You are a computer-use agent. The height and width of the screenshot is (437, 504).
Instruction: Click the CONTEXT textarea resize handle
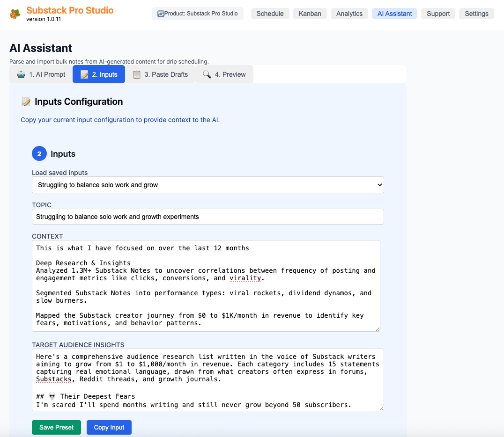coord(378,329)
